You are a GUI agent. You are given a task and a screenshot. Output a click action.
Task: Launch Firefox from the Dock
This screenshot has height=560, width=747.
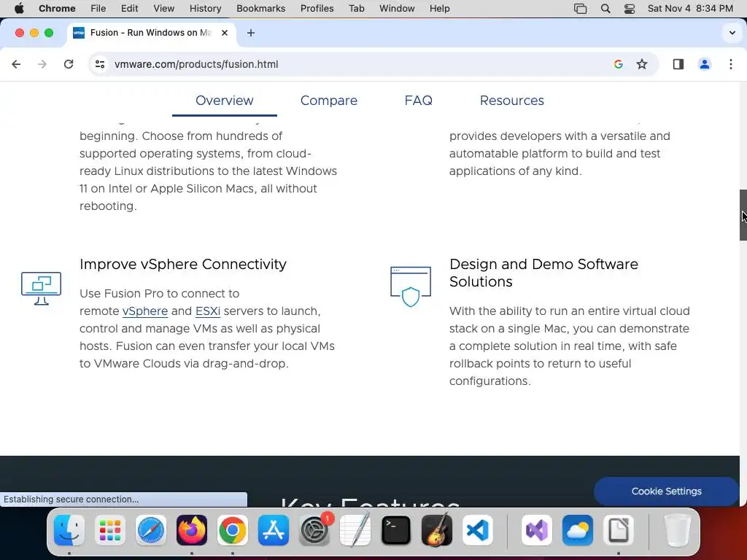pyautogui.click(x=192, y=530)
